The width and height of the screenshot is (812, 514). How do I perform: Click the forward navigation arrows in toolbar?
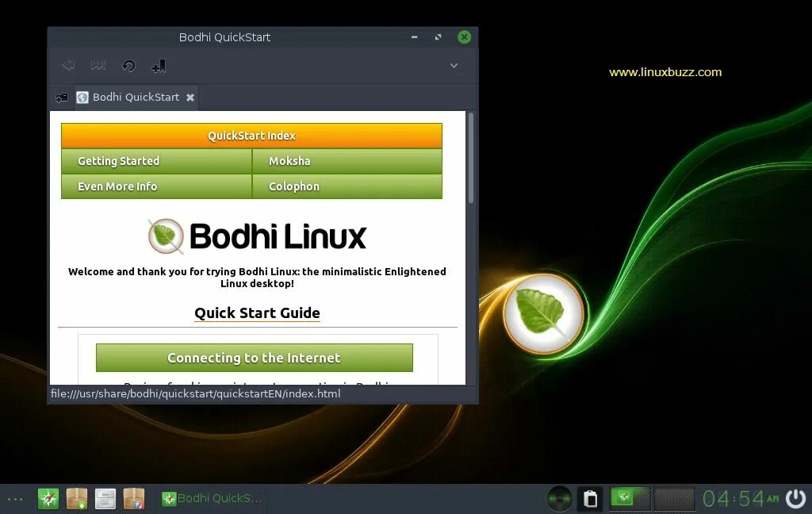[x=98, y=65]
